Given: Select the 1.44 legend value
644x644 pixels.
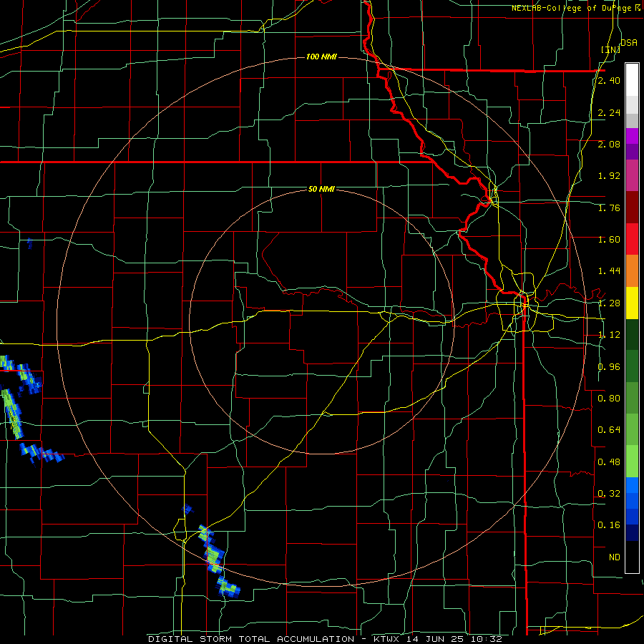Looking at the screenshot, I should (x=609, y=271).
